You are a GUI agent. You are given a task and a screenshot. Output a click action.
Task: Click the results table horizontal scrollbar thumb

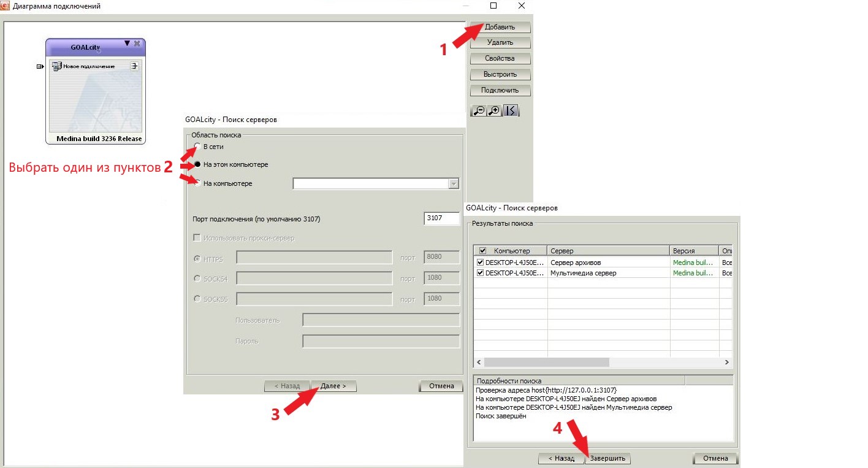click(x=546, y=363)
